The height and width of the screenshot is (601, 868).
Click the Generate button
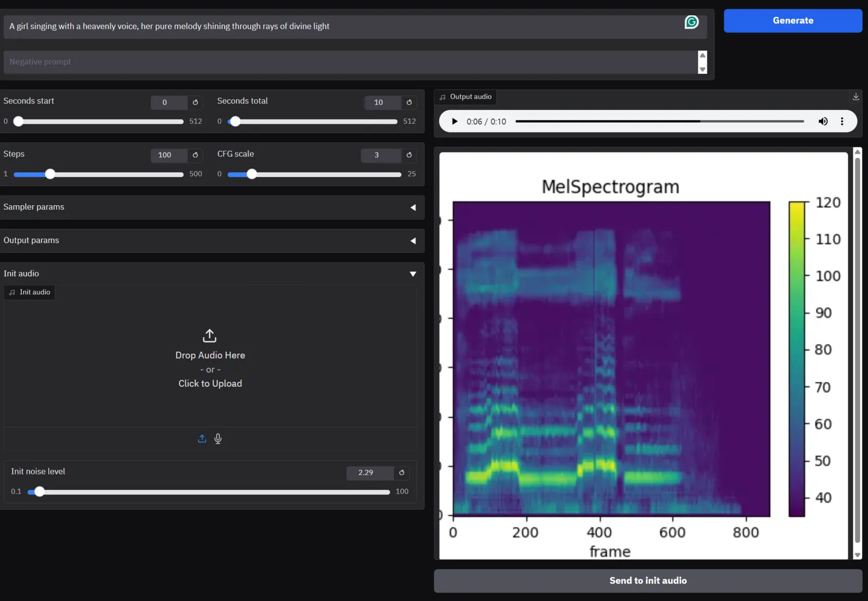pyautogui.click(x=793, y=21)
